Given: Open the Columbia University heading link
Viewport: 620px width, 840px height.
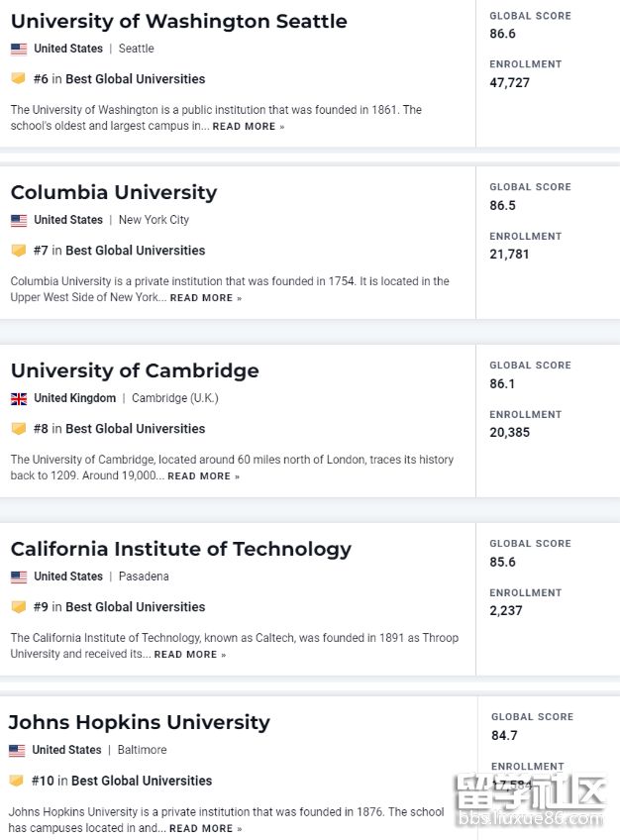Looking at the screenshot, I should pyautogui.click(x=114, y=192).
